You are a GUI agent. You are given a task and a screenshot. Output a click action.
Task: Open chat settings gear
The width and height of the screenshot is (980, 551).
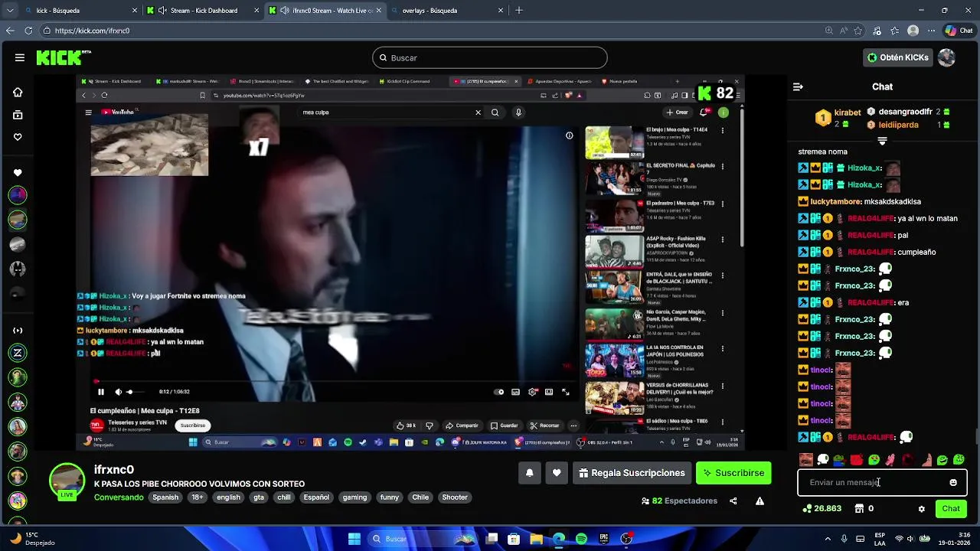(922, 509)
